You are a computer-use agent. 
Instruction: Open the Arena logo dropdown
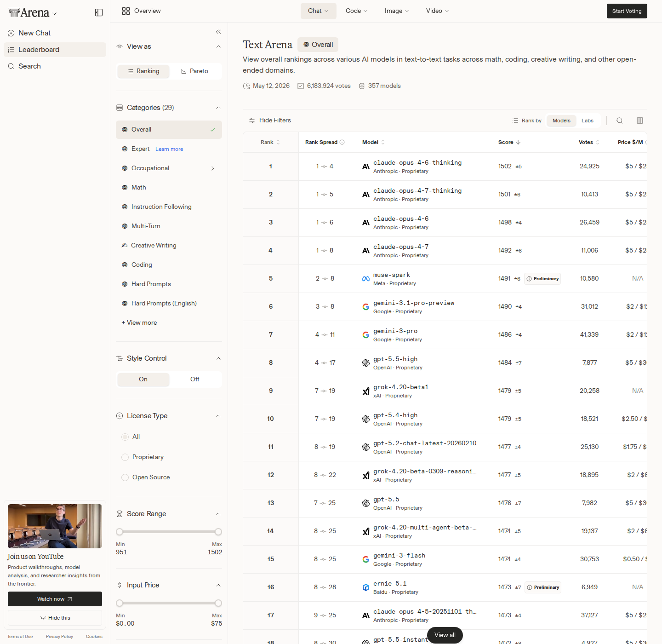coord(54,14)
